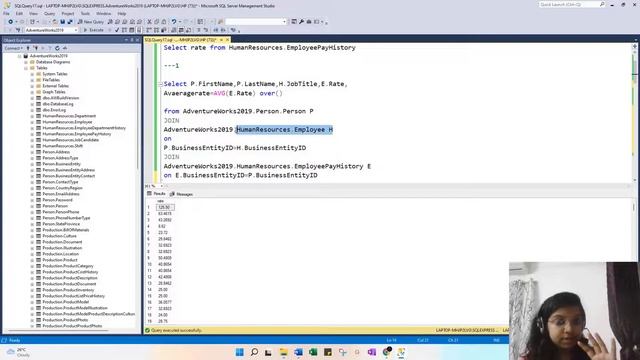Click the External Tables folder icon

click(39, 86)
